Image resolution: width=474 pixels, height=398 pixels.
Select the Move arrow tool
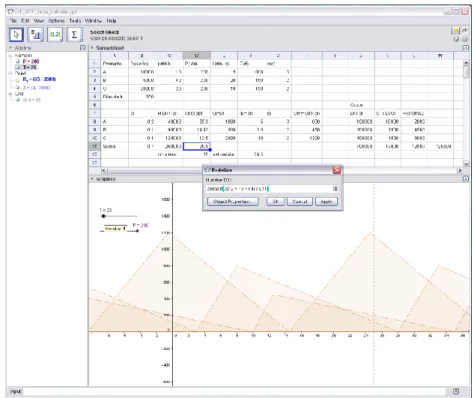coord(16,35)
